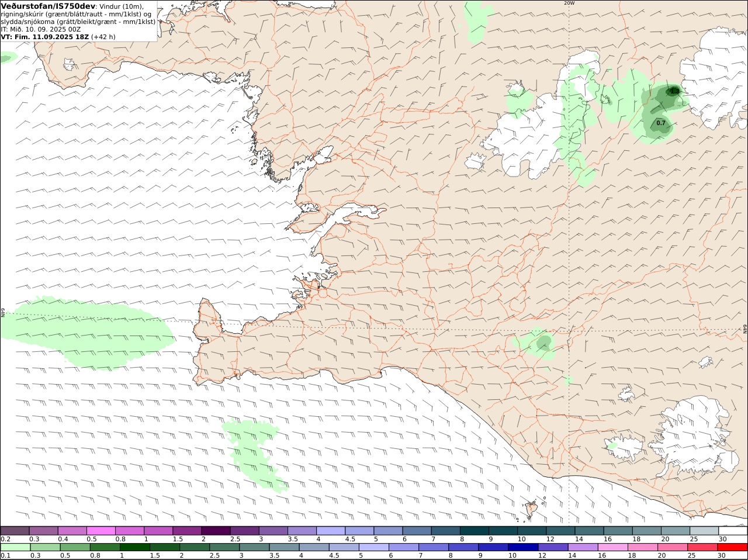This screenshot has height=560, width=748.
Task: Pick the rain legend swatch starting at 0.5
Action: 75,547
